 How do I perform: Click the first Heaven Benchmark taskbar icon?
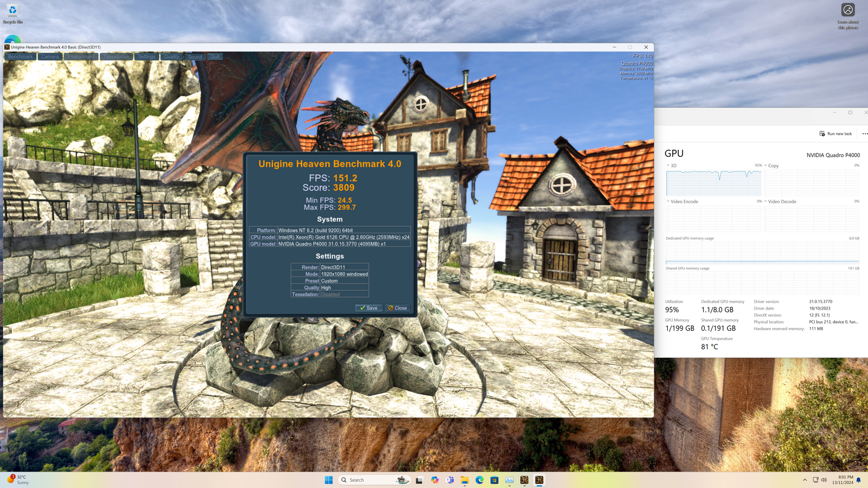pos(524,480)
